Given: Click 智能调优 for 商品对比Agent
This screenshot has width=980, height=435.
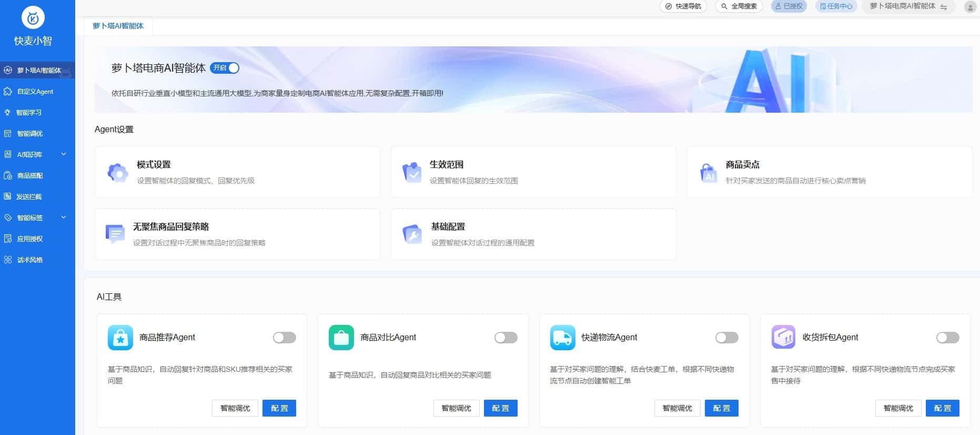Looking at the screenshot, I should click(457, 408).
